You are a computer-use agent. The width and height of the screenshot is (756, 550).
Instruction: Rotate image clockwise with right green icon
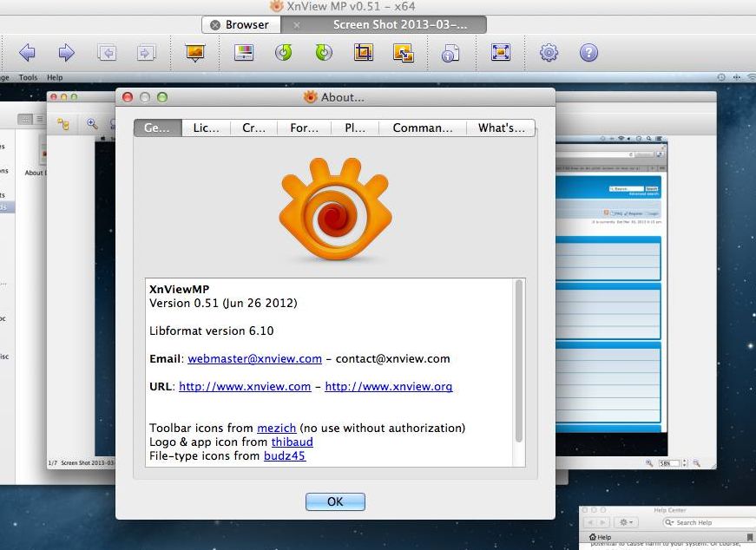[324, 52]
